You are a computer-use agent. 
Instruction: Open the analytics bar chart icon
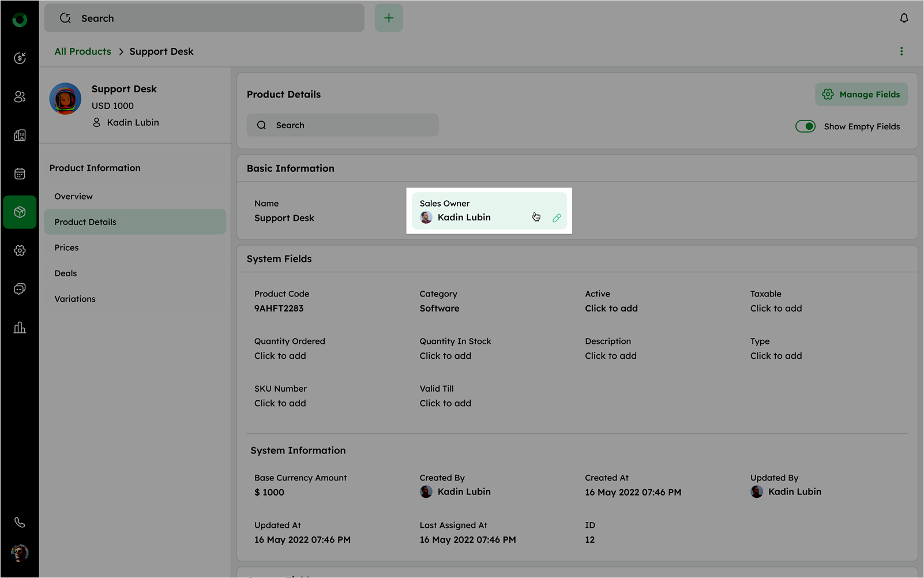[x=20, y=328]
